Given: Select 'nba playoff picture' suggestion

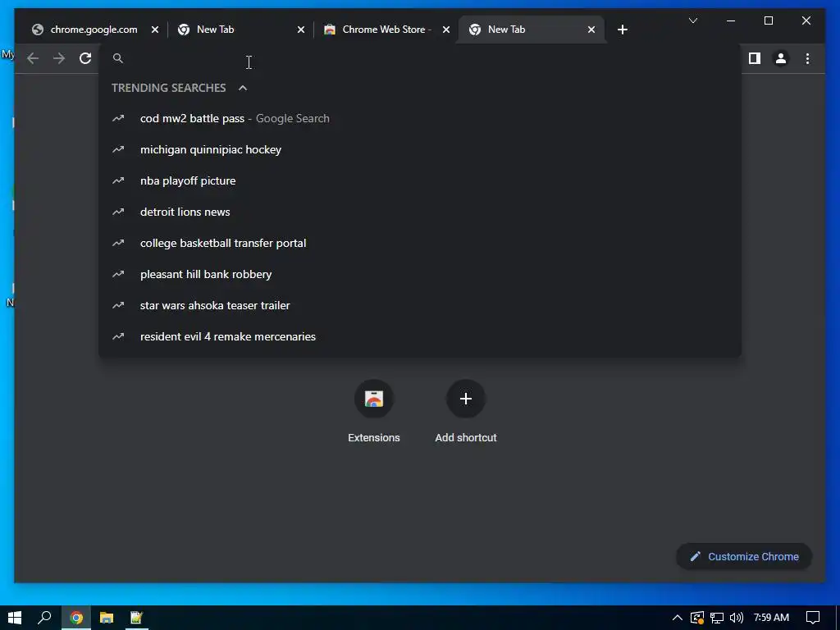Looking at the screenshot, I should 420,180.
